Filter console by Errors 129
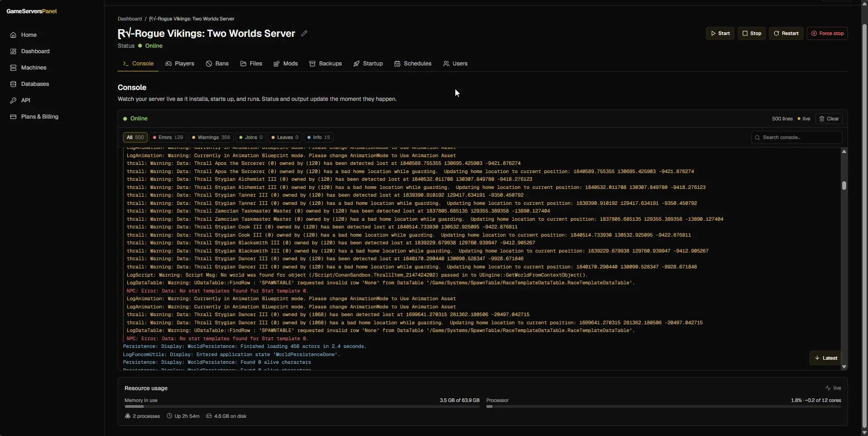868x436 pixels. tap(168, 137)
